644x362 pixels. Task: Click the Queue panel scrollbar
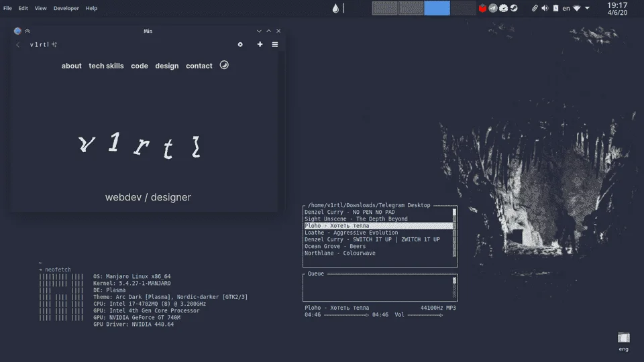click(x=454, y=288)
